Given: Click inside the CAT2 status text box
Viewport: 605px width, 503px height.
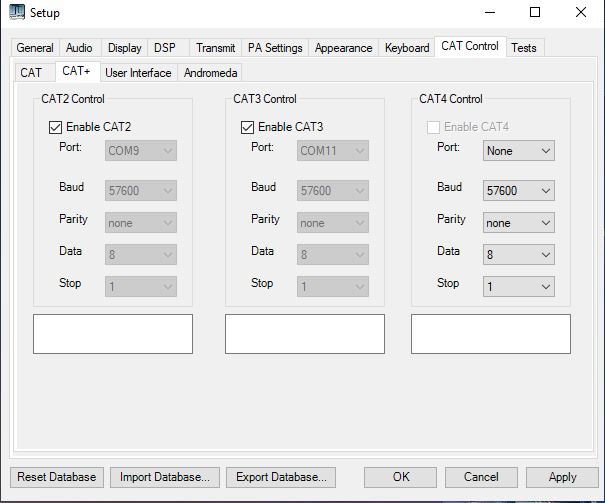Looking at the screenshot, I should (113, 334).
